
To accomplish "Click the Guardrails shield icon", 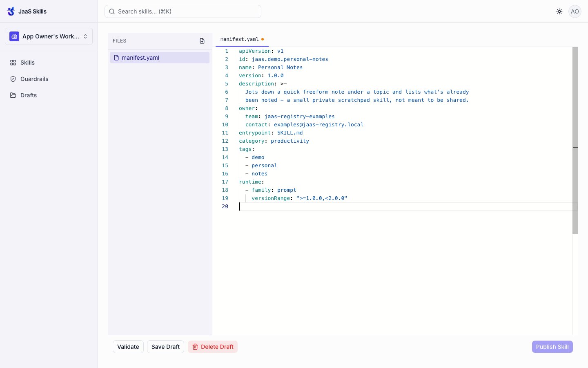I will pyautogui.click(x=13, y=79).
